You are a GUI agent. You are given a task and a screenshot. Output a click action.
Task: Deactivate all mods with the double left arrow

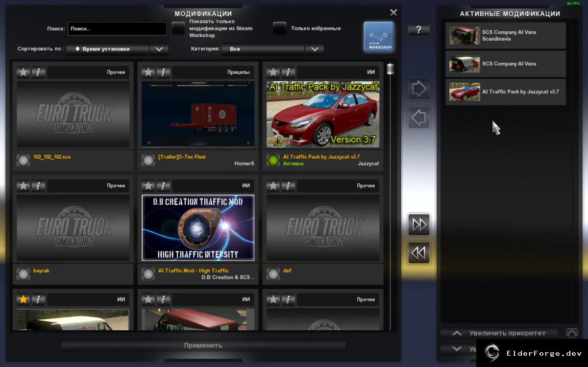tap(419, 253)
